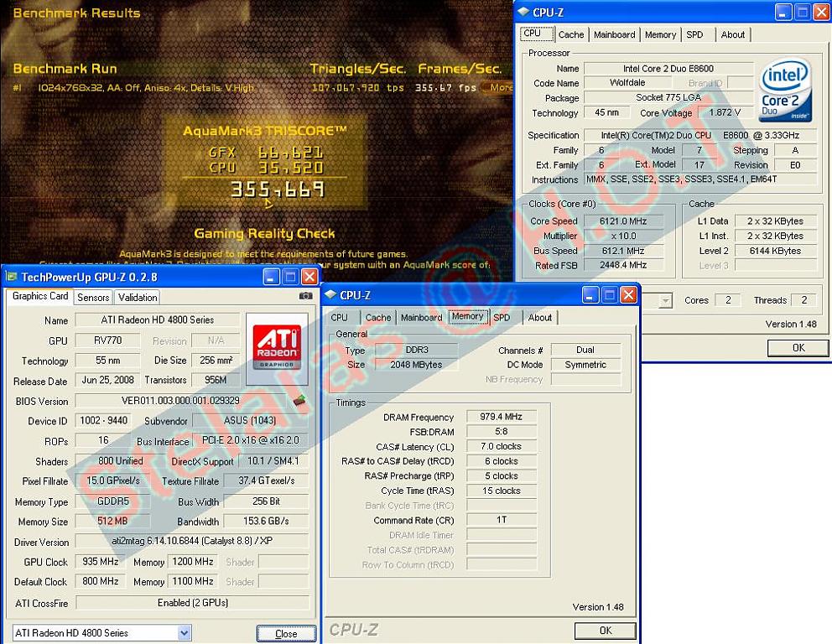Open the processor selection dropdown arrow beside Cores

pyautogui.click(x=665, y=301)
